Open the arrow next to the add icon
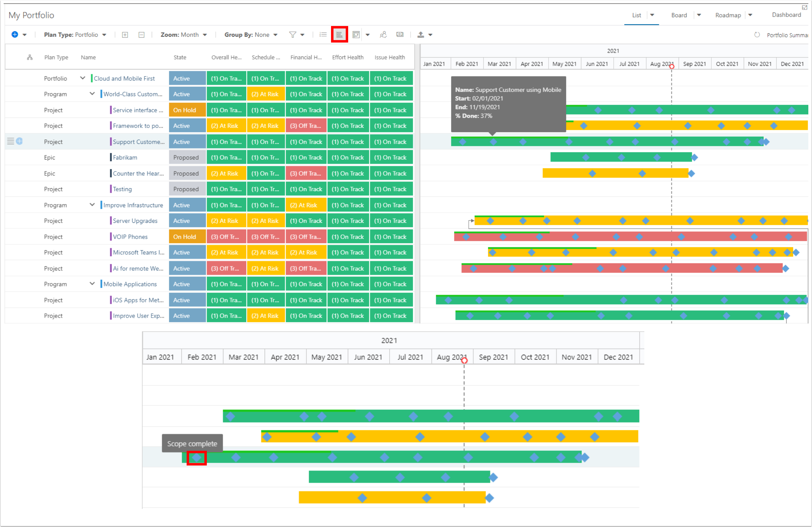 [x=24, y=35]
